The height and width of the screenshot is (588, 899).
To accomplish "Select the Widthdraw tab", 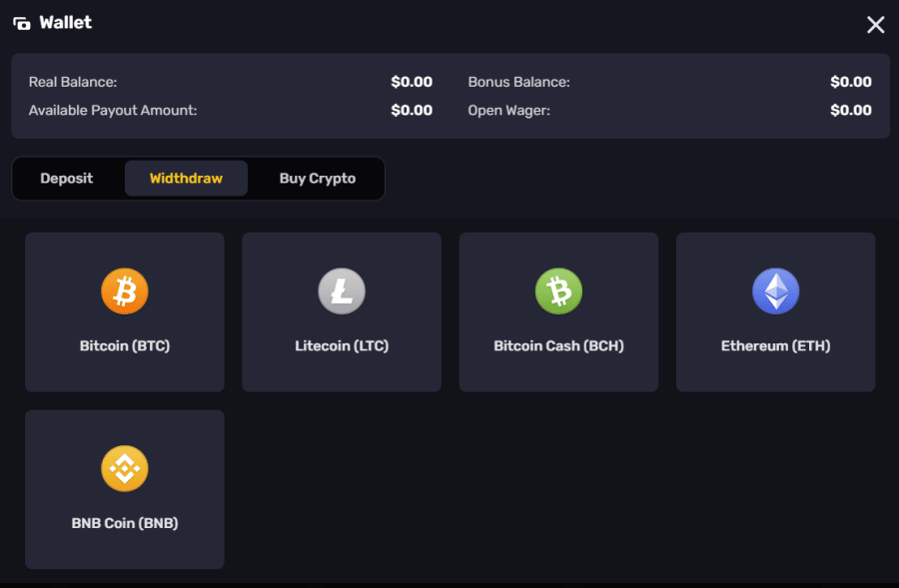I will [x=186, y=179].
